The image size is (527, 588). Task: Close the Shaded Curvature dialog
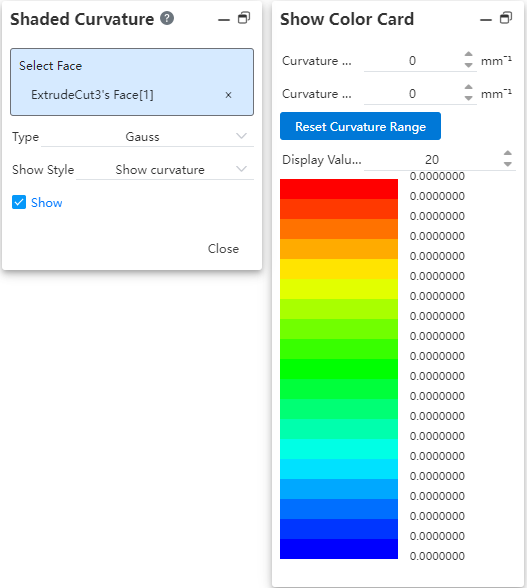[x=223, y=249]
